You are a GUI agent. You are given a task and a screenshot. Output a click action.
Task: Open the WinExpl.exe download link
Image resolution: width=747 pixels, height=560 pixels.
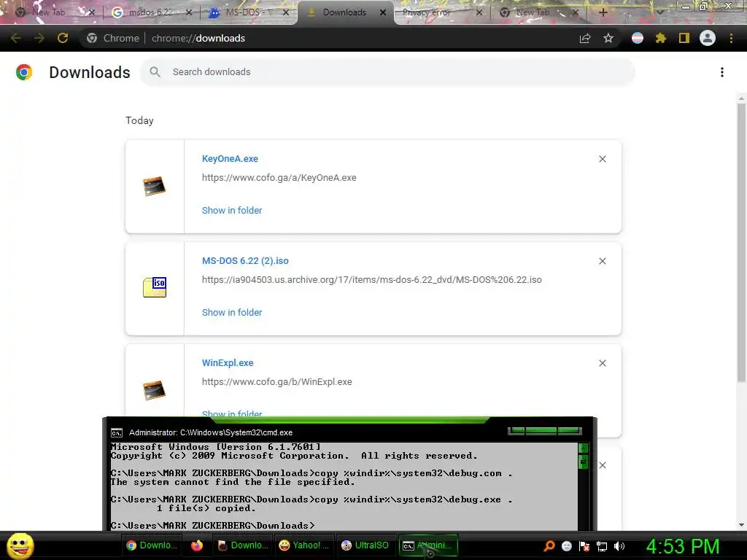(x=228, y=363)
